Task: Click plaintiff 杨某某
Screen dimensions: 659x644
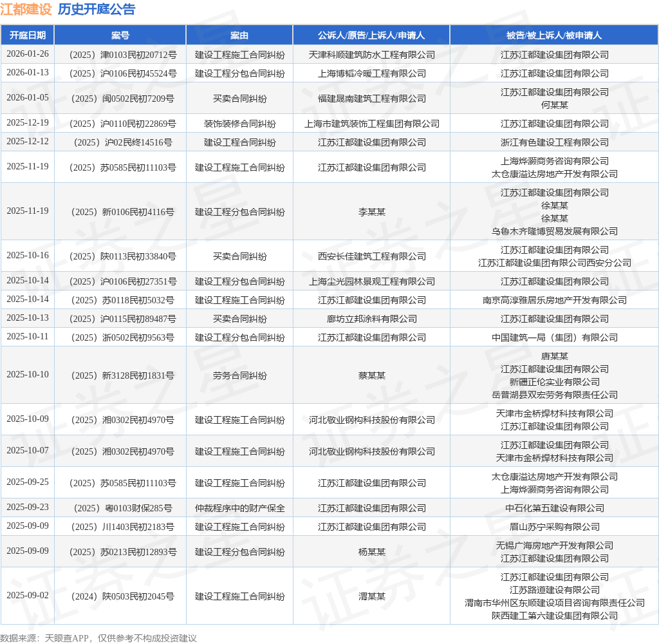Action: 371,552
